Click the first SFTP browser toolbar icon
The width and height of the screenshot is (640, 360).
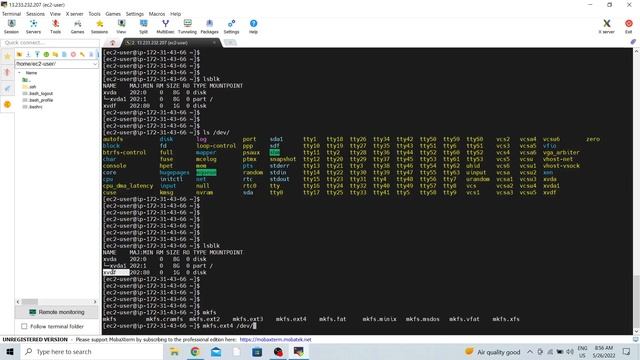coord(19,54)
